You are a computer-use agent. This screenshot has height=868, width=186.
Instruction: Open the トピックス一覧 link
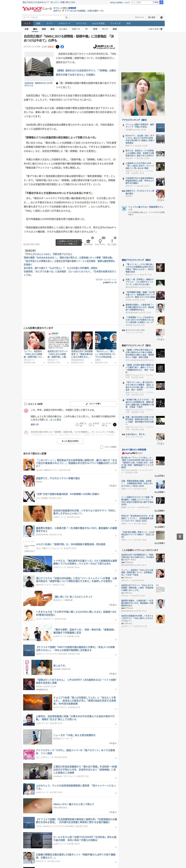pyautogui.click(x=155, y=29)
